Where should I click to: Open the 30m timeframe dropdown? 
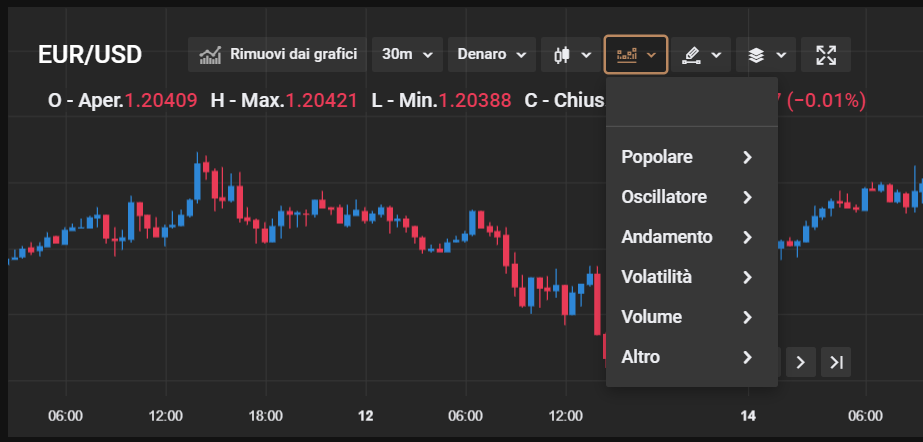coord(407,55)
